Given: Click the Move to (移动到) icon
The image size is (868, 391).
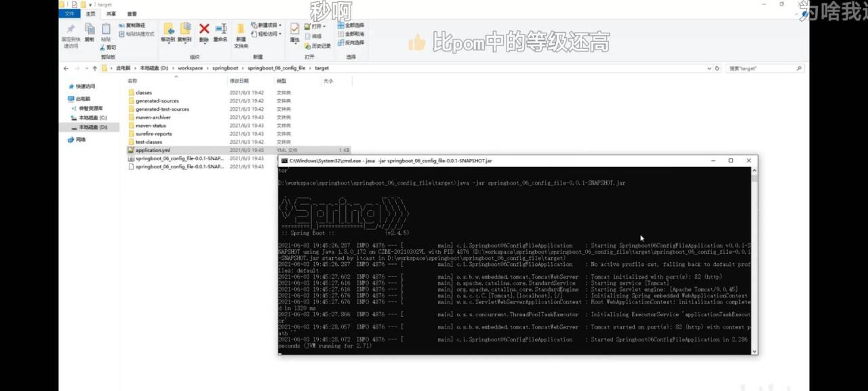Looking at the screenshot, I should tap(167, 29).
